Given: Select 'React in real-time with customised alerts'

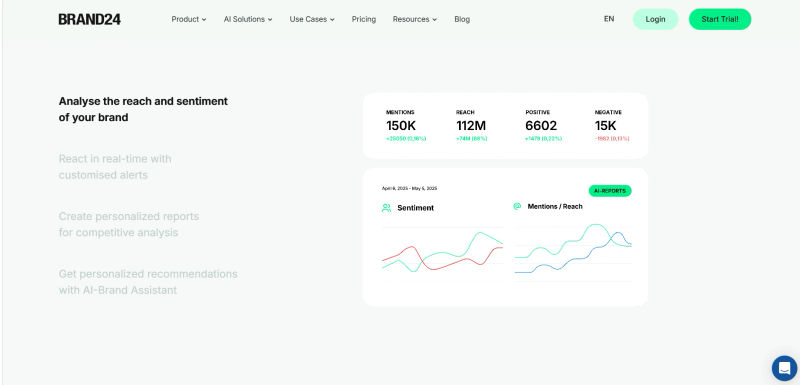Looking at the screenshot, I should tap(115, 167).
